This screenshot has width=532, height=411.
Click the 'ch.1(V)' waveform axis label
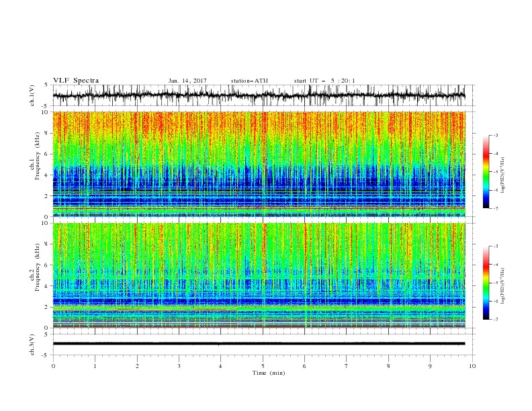pyautogui.click(x=32, y=95)
